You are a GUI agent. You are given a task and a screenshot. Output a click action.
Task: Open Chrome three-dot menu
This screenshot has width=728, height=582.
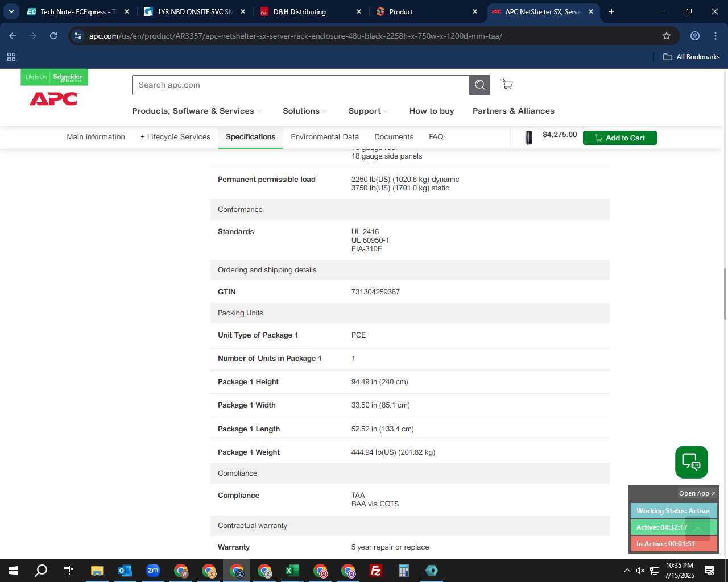pos(715,36)
